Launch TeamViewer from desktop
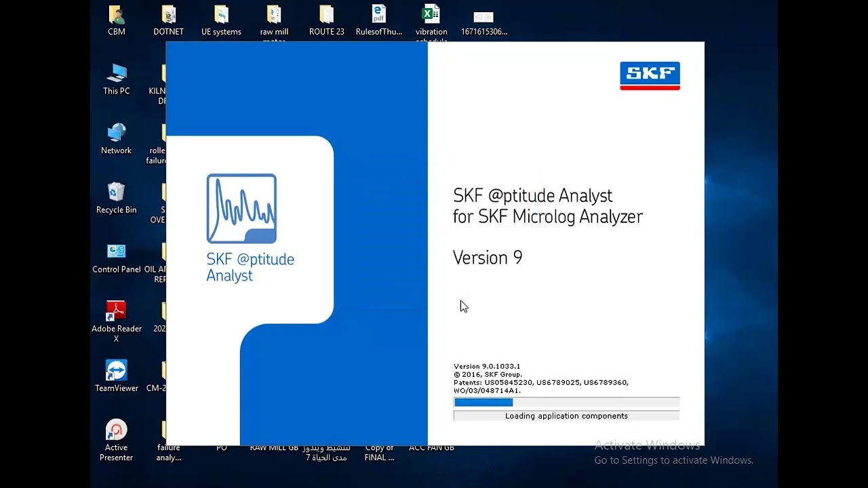868x488 pixels. (x=117, y=376)
